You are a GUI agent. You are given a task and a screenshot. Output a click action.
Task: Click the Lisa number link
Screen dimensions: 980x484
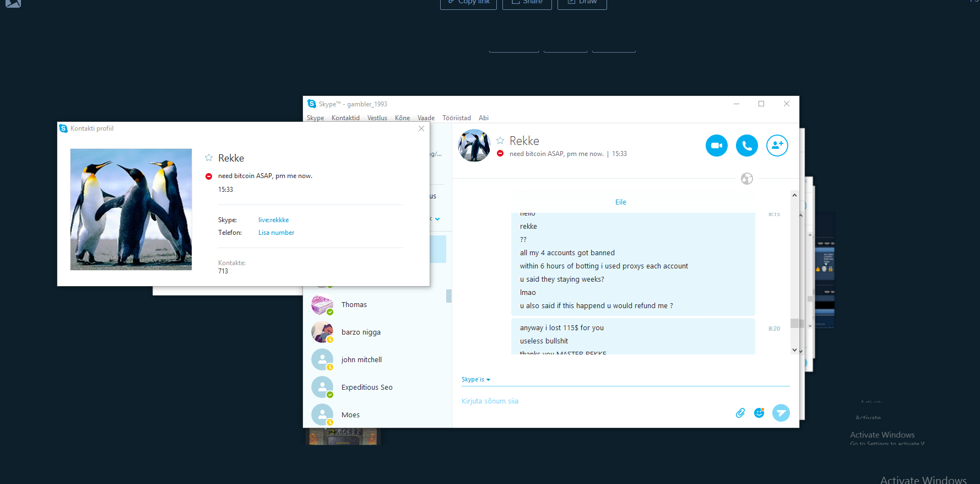click(277, 233)
